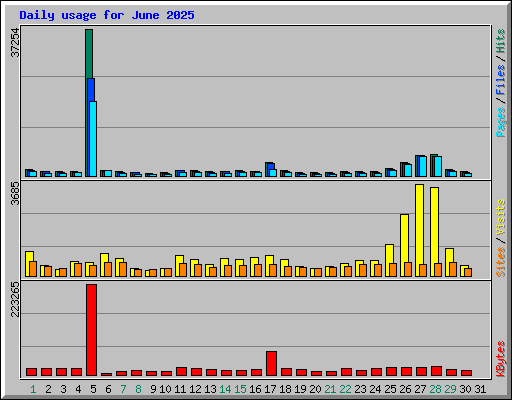This screenshot has height=400, width=512.
Task: Click the cyan pages bar for day 5
Action: [x=93, y=139]
